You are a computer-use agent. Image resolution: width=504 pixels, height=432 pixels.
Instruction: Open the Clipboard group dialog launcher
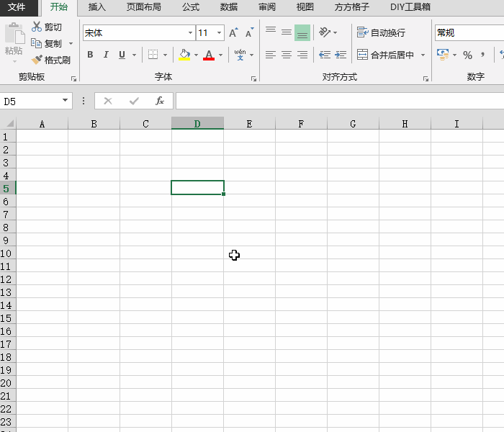click(74, 78)
